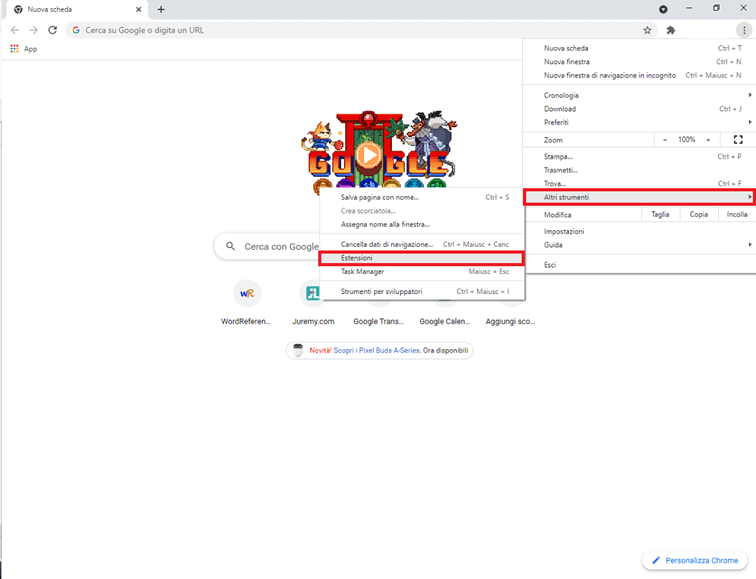Click the forward navigation arrow
This screenshot has height=579, width=756.
coord(33,30)
